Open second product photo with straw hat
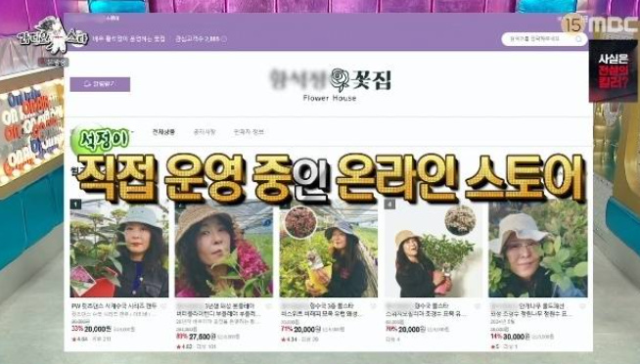640x364 pixels. (x=224, y=249)
